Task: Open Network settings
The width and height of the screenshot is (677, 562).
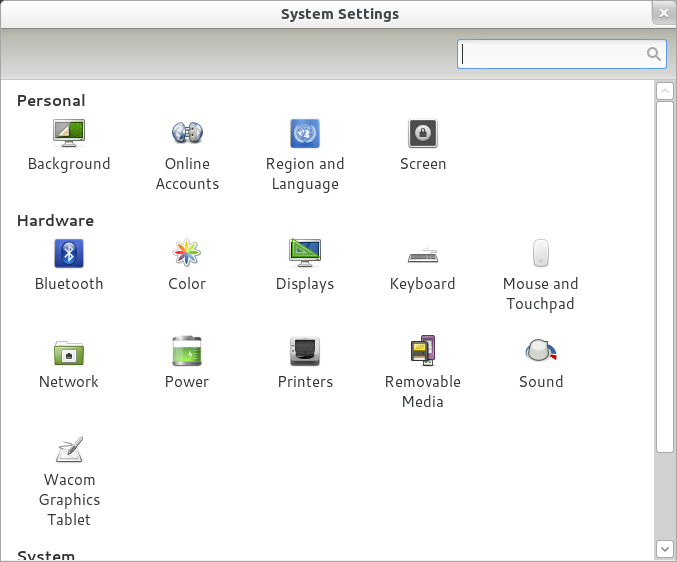Action: [x=69, y=363]
